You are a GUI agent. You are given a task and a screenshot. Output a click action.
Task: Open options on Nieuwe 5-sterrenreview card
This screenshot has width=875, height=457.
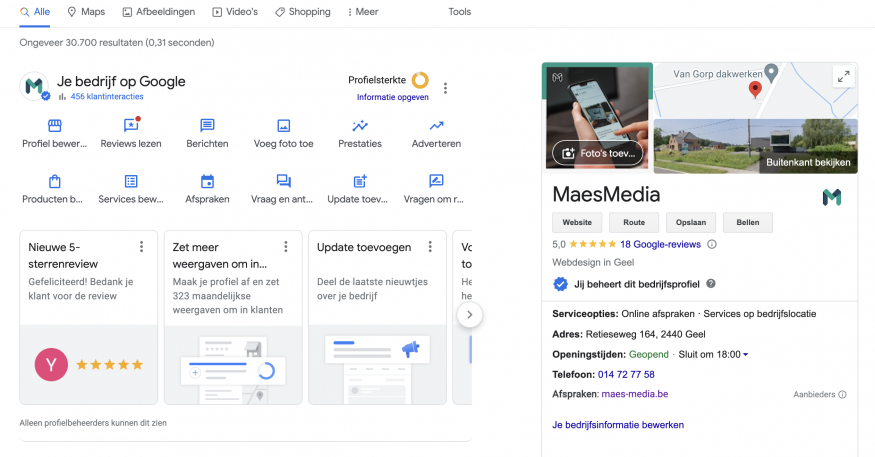pyautogui.click(x=142, y=247)
